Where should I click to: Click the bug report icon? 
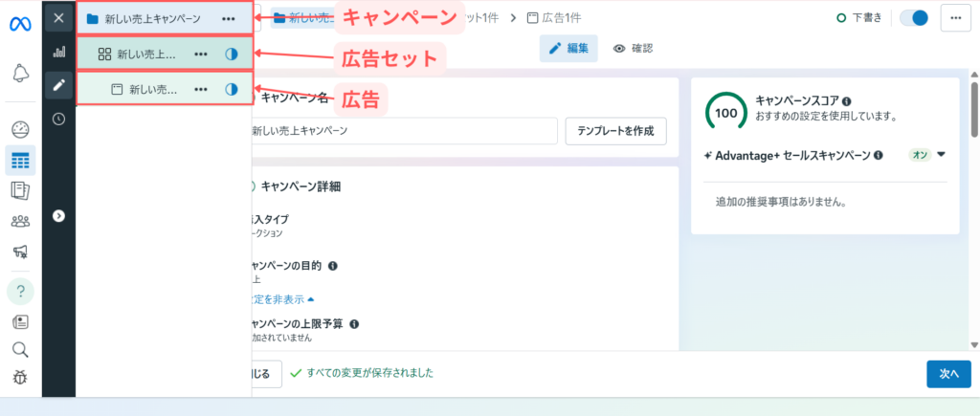coord(21,378)
